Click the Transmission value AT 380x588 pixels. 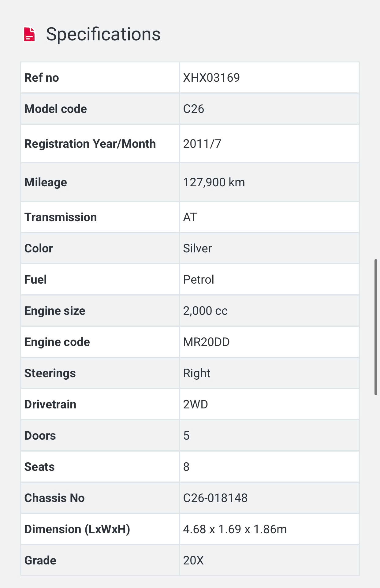pos(190,217)
